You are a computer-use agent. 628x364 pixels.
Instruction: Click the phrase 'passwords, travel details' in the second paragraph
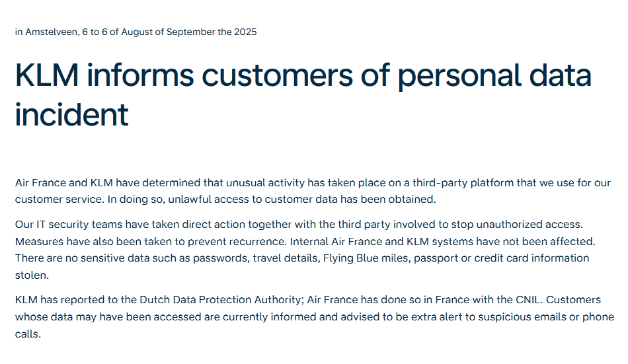(x=256, y=258)
